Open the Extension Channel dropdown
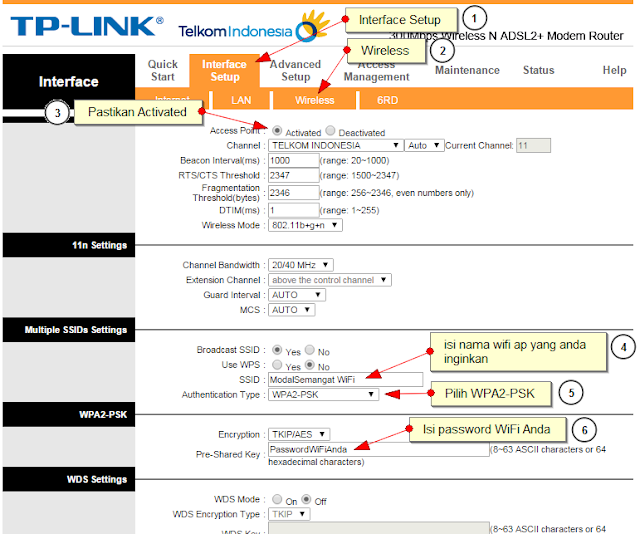640x534 pixels. (x=329, y=280)
